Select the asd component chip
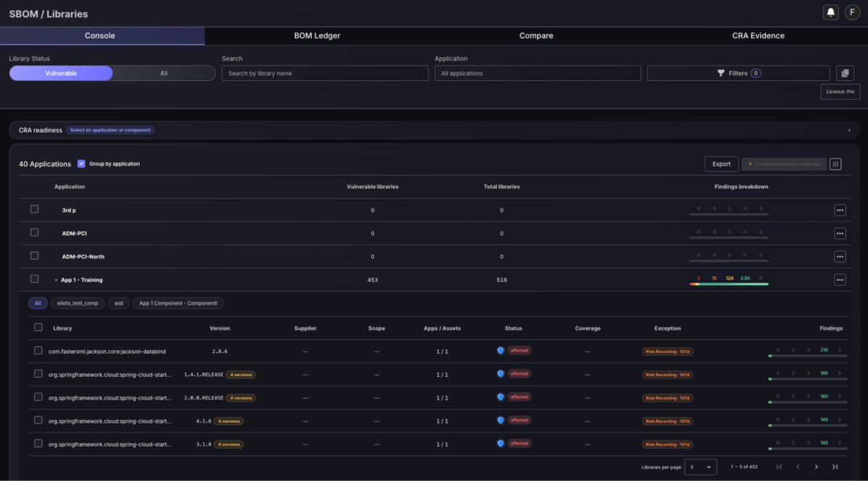The width and height of the screenshot is (868, 481). (x=119, y=303)
